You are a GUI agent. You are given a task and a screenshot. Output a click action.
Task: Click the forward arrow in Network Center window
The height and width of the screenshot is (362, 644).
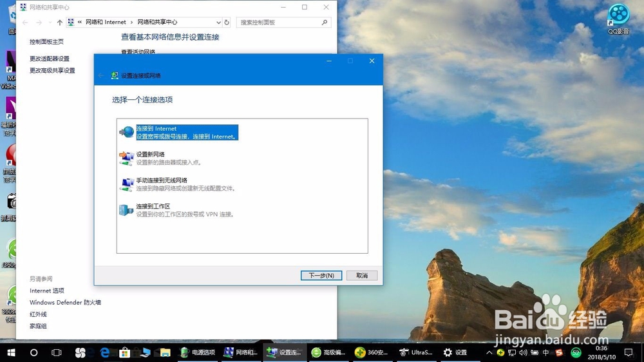tap(39, 22)
